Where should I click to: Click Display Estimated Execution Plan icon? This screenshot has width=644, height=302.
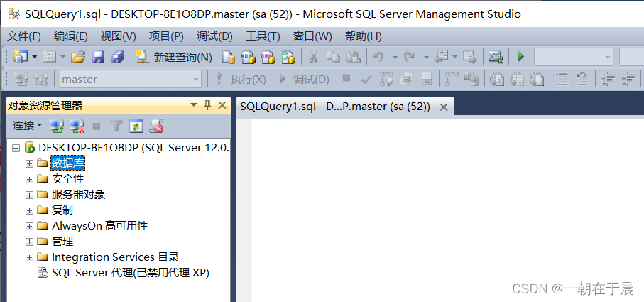click(386, 79)
